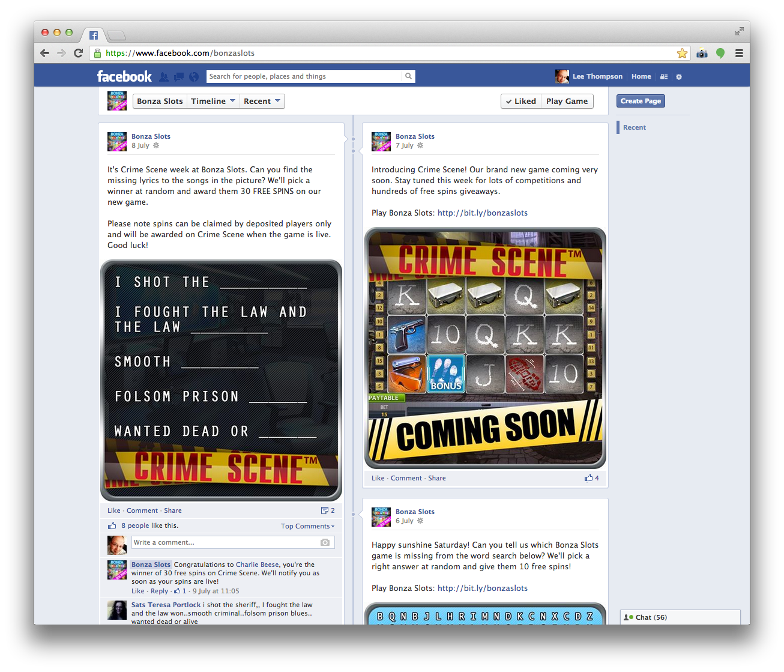
Task: Click the Create Page button
Action: (x=641, y=101)
